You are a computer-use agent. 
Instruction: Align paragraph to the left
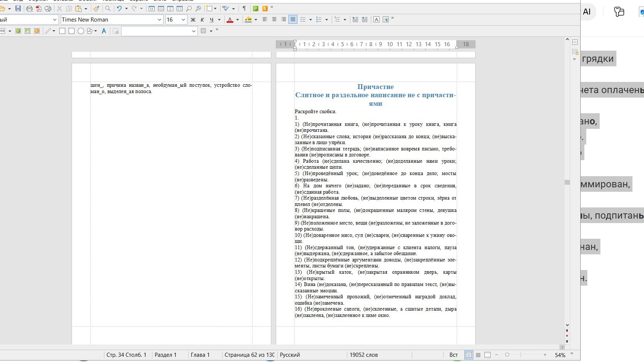pos(265,19)
